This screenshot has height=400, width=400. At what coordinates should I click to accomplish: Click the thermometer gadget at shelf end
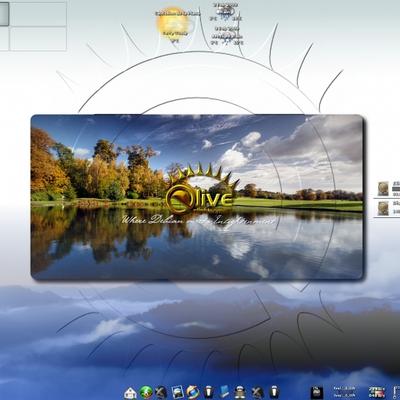[x=397, y=392]
